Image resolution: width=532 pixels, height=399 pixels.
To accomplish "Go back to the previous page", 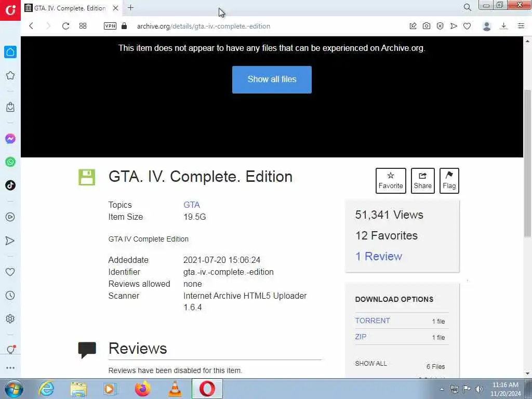I will (31, 26).
